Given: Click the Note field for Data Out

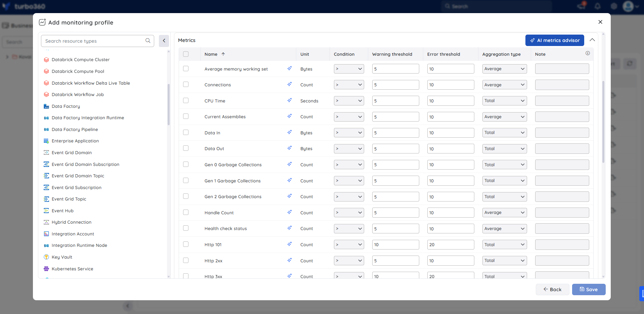Looking at the screenshot, I should [562, 149].
